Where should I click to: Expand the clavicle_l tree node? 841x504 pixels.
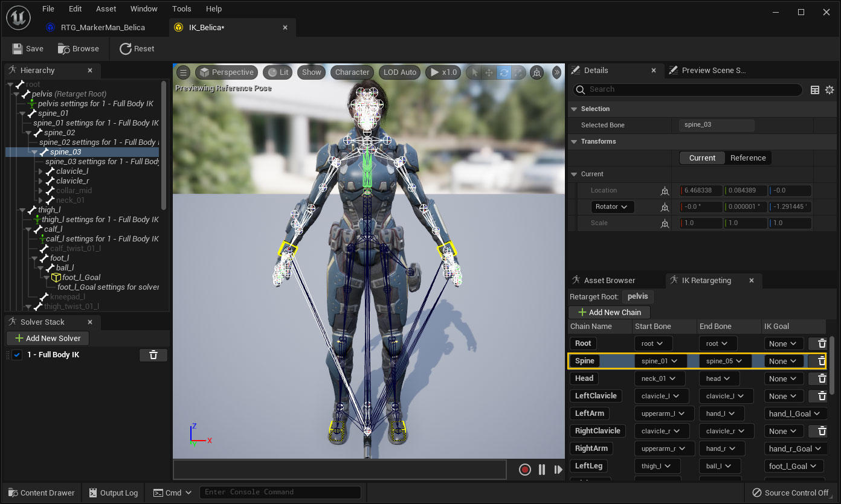(x=40, y=171)
